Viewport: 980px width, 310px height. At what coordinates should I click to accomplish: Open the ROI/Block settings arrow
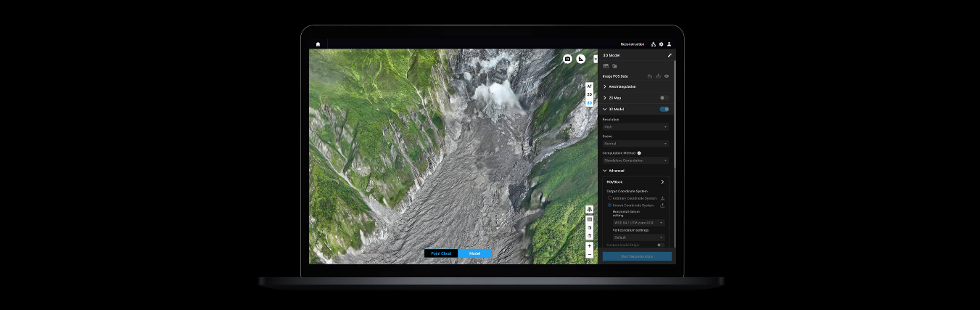(x=662, y=181)
